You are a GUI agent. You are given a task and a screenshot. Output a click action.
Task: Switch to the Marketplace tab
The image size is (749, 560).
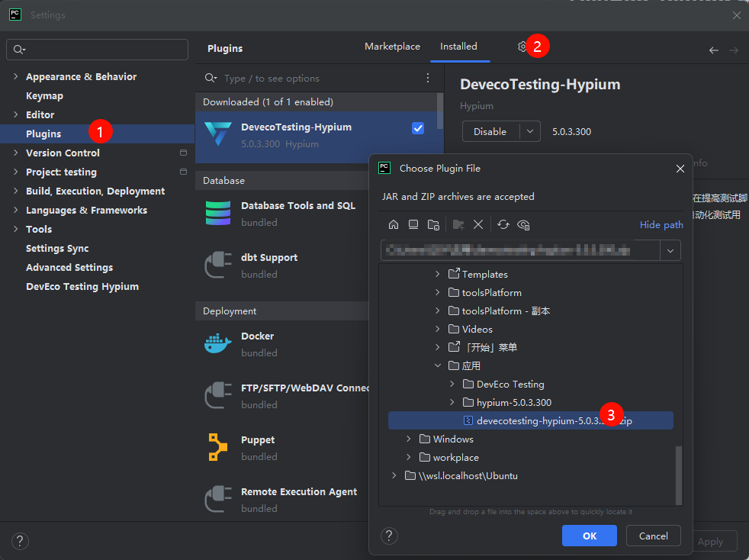[392, 47]
